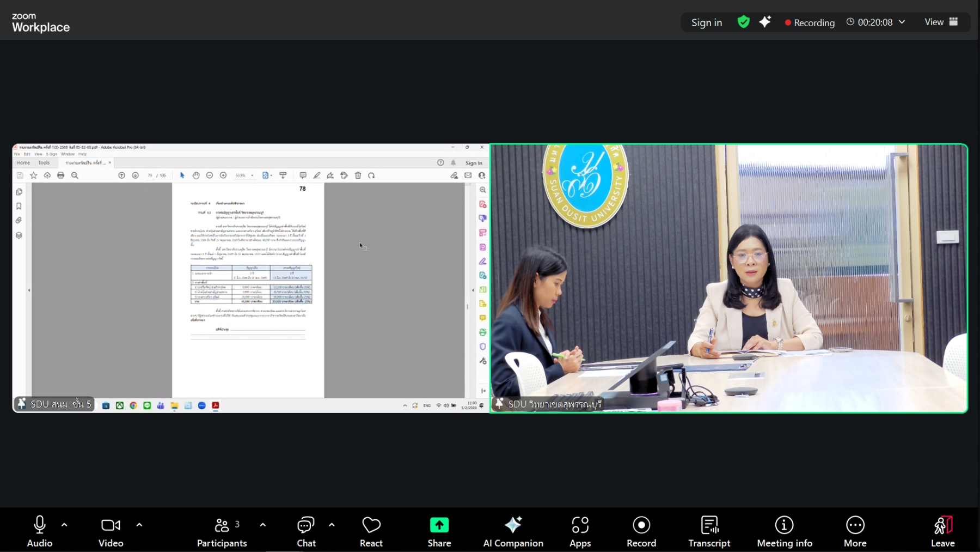Open the Chat panel
Image resolution: width=980 pixels, height=552 pixels.
[306, 531]
